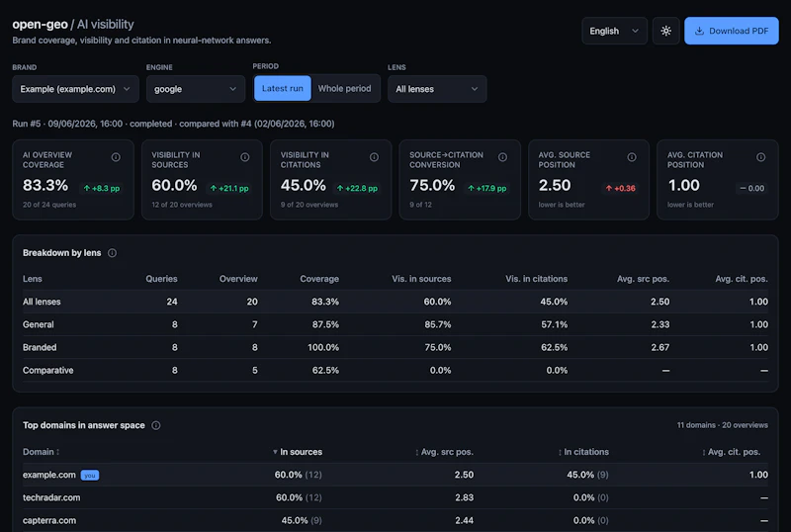
Task: Click the Download PDF button
Action: point(731,31)
